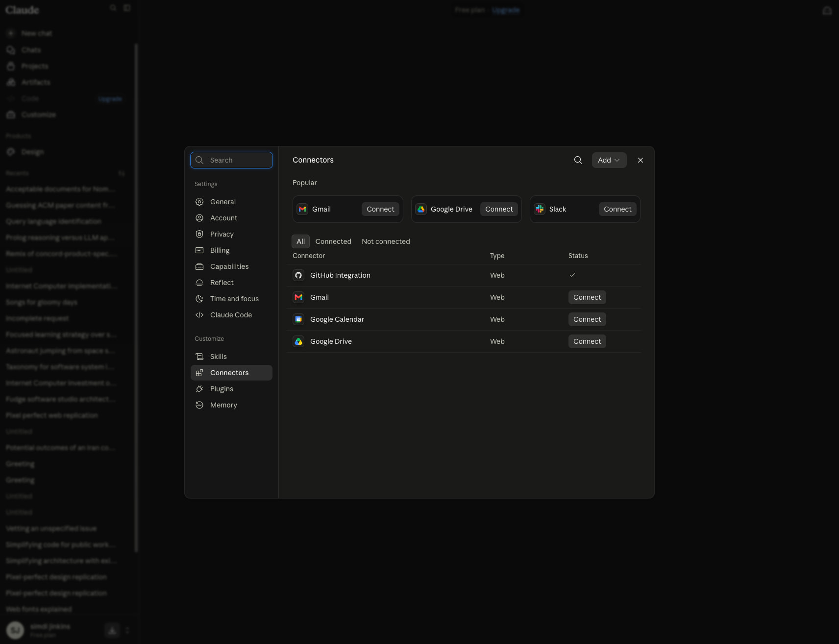The width and height of the screenshot is (839, 644).
Task: Open Claude Code settings
Action: [x=231, y=315]
